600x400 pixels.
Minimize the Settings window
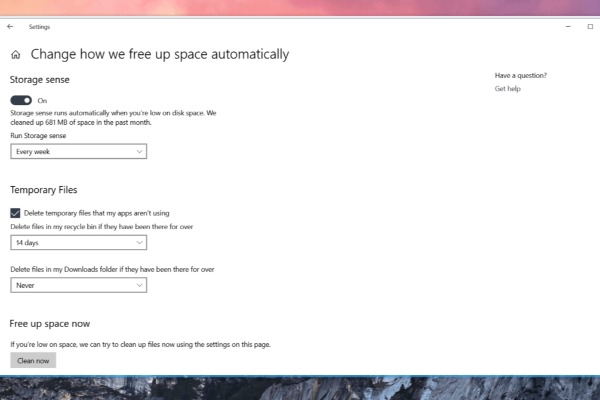568,27
